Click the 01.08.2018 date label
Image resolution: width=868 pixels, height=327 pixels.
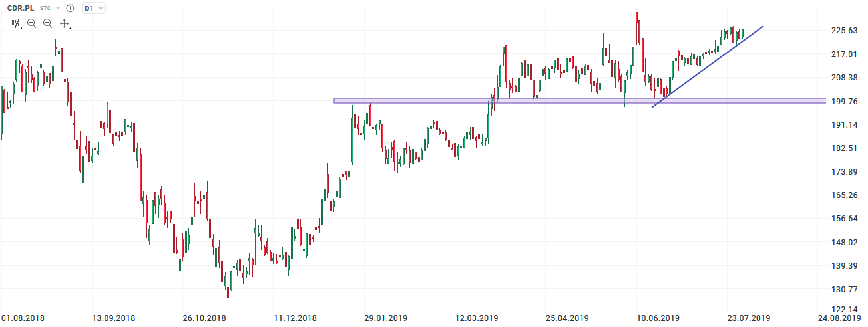(x=23, y=318)
